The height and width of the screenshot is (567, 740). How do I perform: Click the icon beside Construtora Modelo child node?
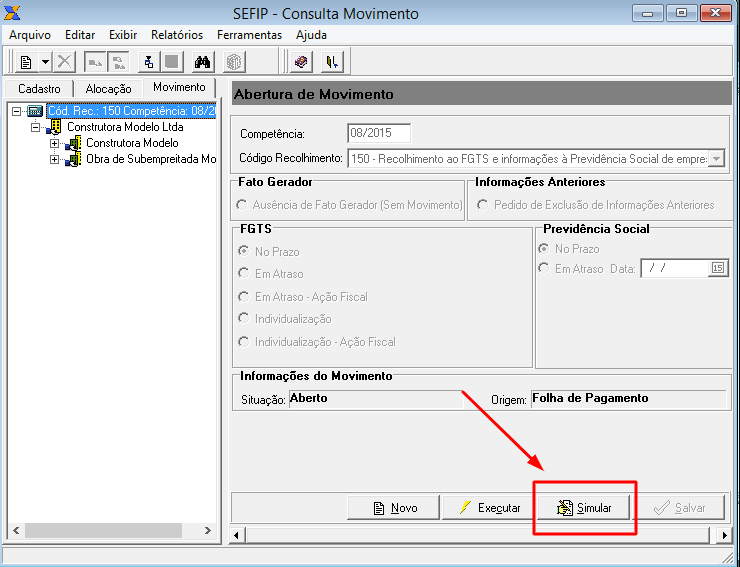[x=73, y=143]
